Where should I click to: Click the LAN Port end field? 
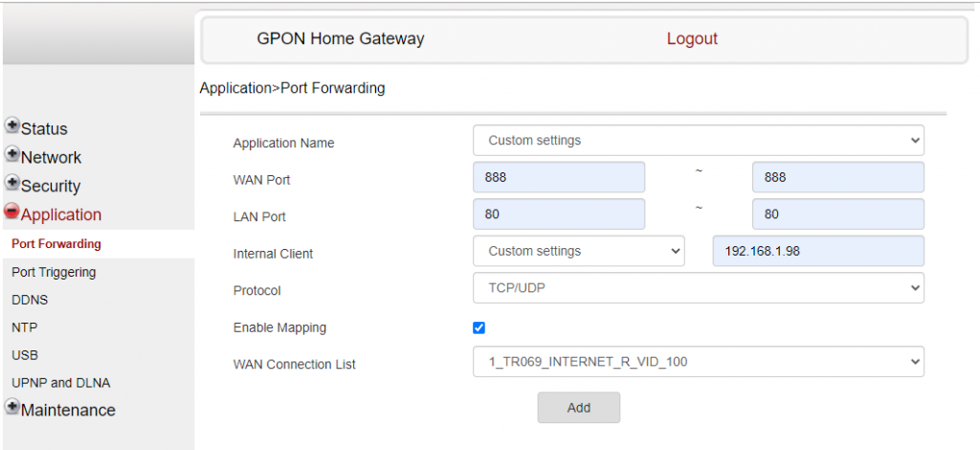tap(838, 214)
